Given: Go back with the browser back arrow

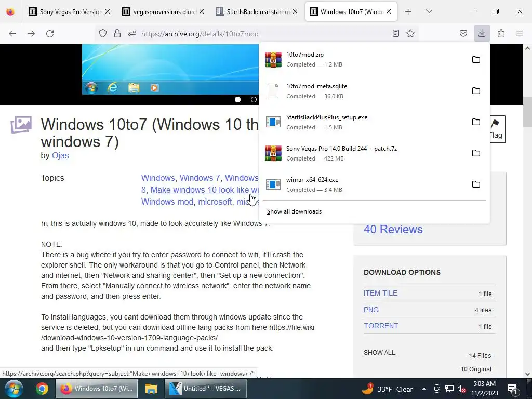Looking at the screenshot, I should [x=12, y=34].
